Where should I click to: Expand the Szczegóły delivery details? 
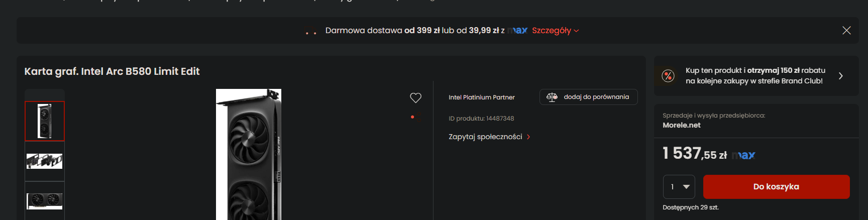(555, 31)
